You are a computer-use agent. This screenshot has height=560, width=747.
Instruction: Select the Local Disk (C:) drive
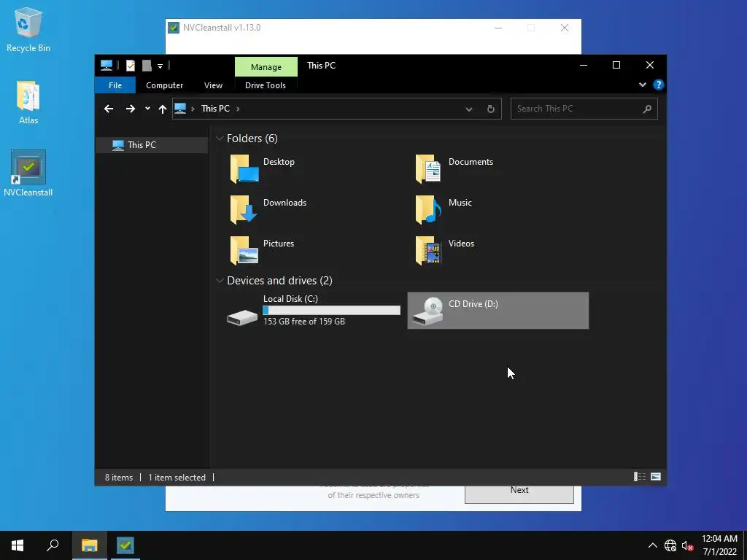(x=314, y=311)
